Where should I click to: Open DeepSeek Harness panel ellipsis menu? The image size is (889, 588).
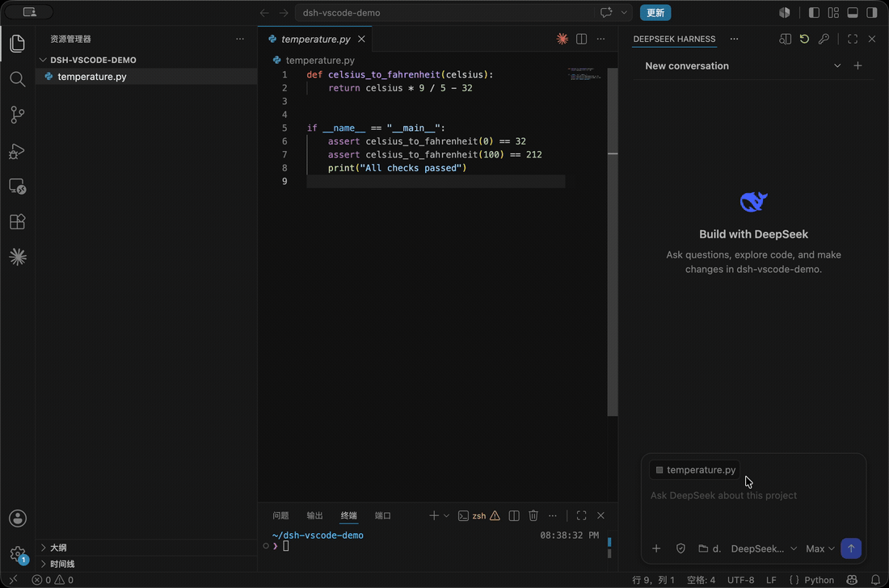click(x=734, y=39)
